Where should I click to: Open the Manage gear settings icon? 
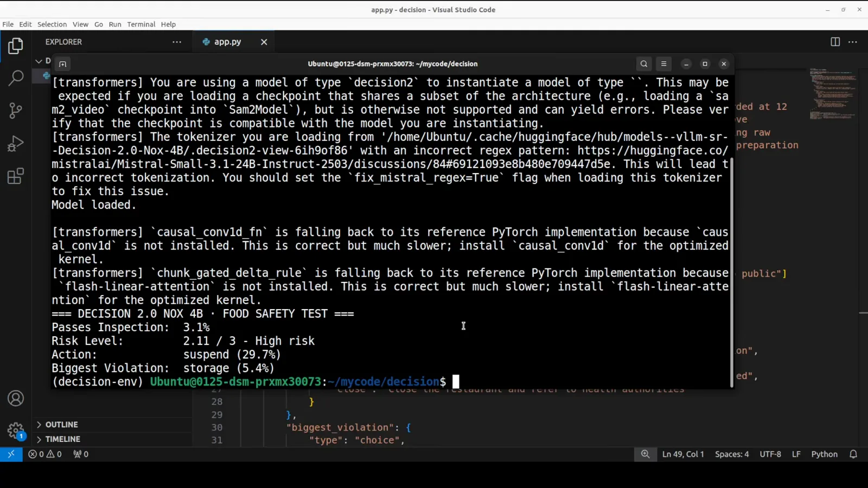point(16,431)
